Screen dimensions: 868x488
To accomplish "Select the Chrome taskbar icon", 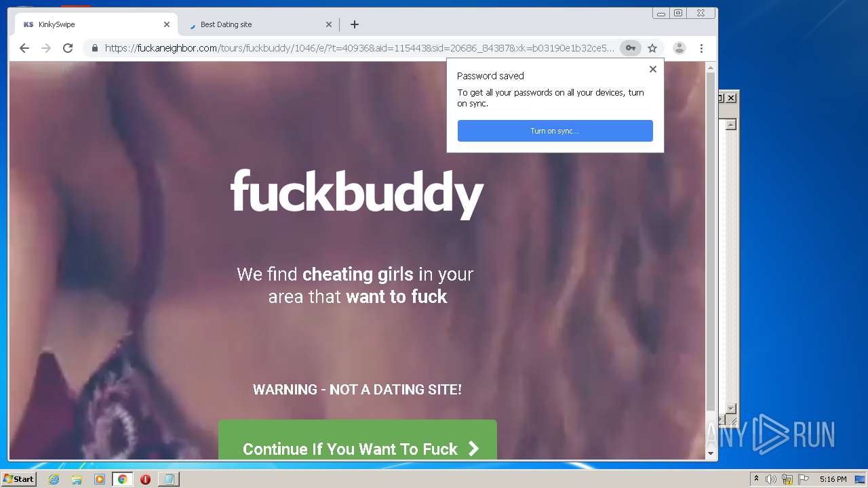I will (x=122, y=479).
